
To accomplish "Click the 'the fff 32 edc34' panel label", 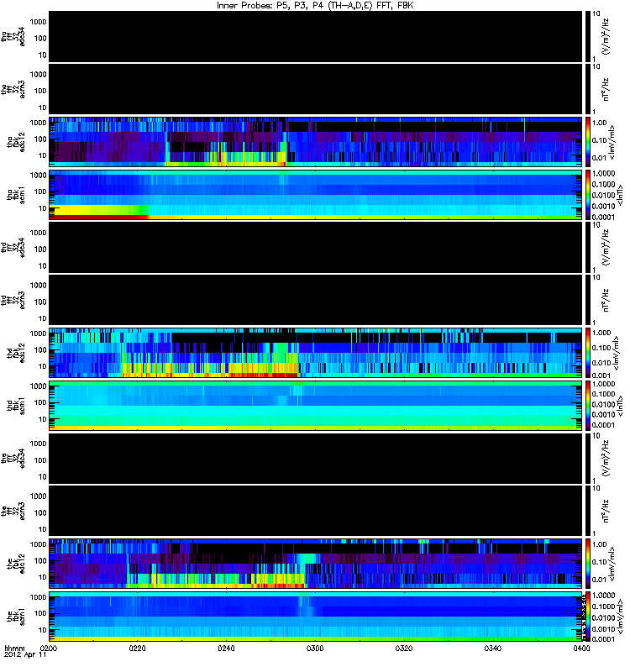I will (x=13, y=459).
